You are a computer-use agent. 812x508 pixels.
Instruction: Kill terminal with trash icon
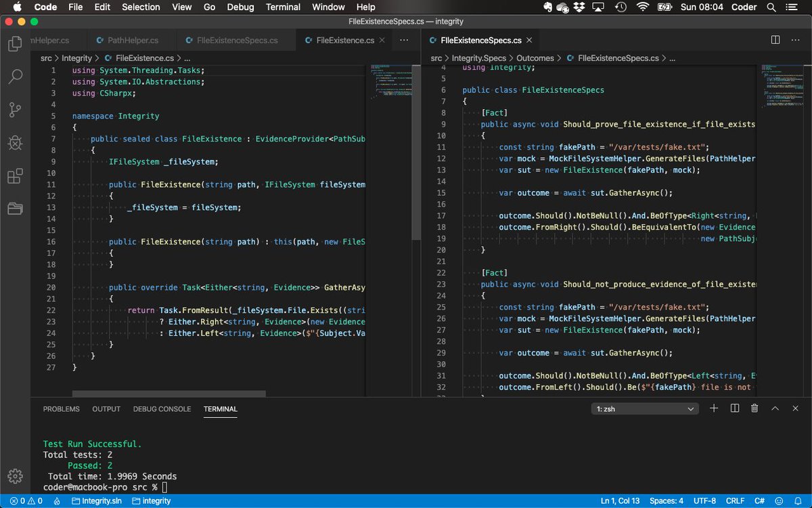(754, 408)
